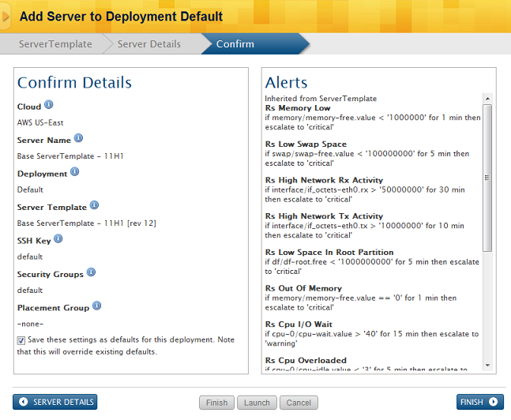This screenshot has height=420, width=511.
Task: Click the Cancel button
Action: pyautogui.click(x=299, y=403)
